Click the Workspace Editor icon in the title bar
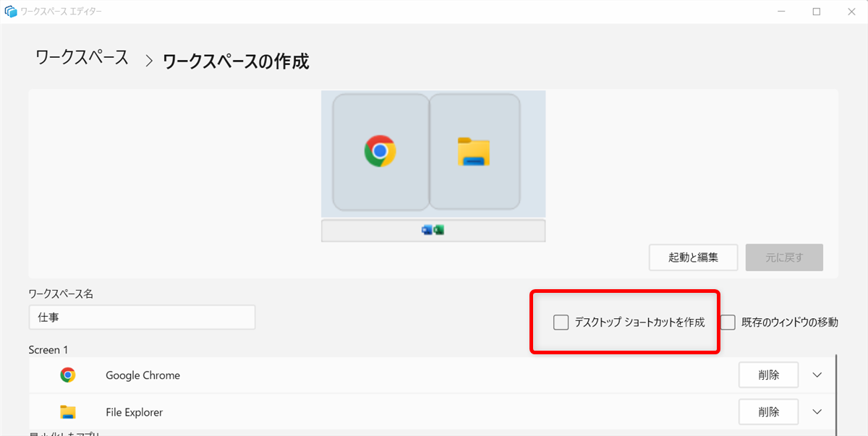 [10, 11]
